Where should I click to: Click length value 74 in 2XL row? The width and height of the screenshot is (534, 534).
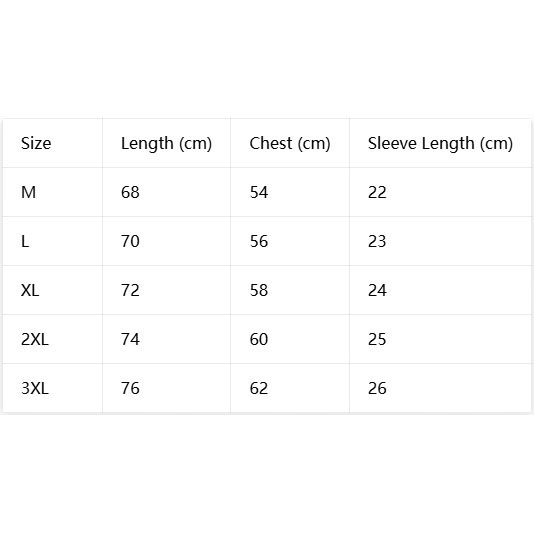click(130, 340)
